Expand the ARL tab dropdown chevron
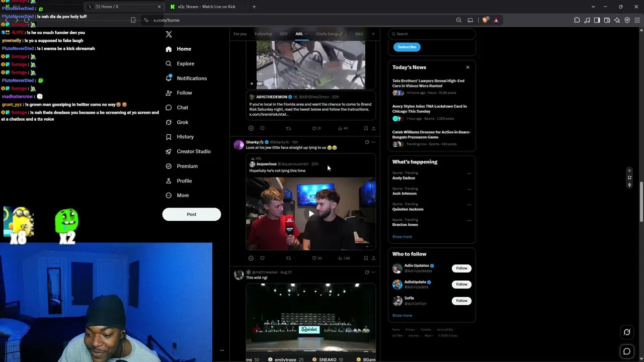The width and height of the screenshot is (644, 362). pyautogui.click(x=306, y=34)
